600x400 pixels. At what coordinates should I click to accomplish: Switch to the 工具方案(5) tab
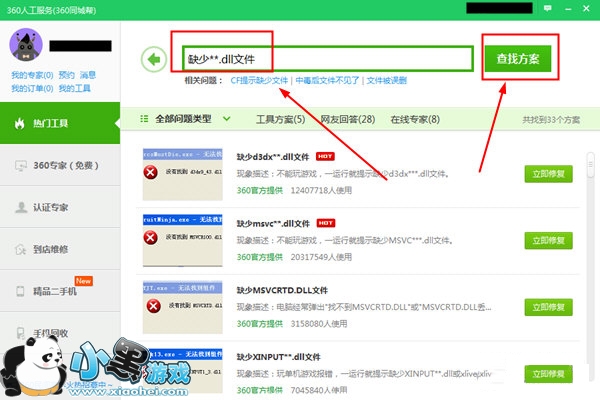pyautogui.click(x=280, y=119)
